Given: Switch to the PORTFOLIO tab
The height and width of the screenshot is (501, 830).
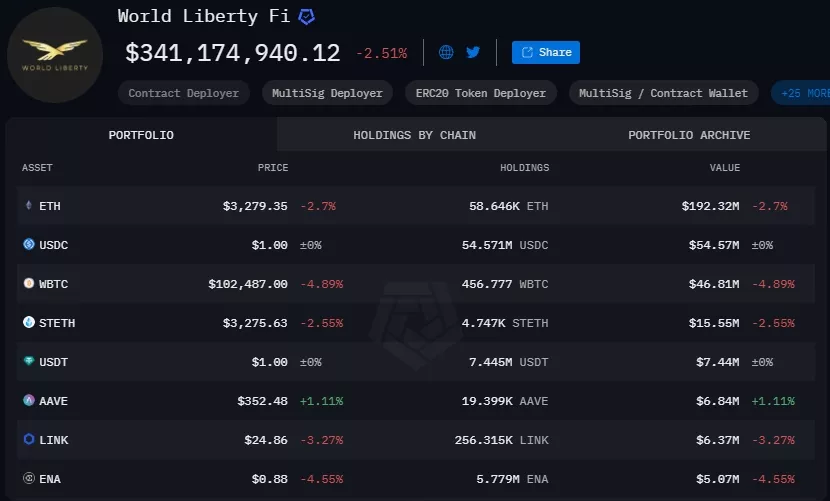Looking at the screenshot, I should [141, 135].
